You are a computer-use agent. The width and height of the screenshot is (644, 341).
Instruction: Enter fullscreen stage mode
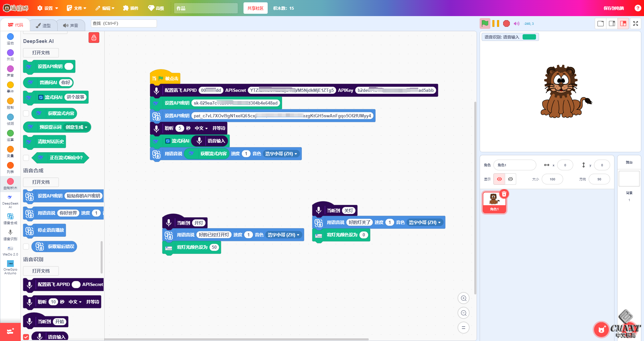coord(635,23)
